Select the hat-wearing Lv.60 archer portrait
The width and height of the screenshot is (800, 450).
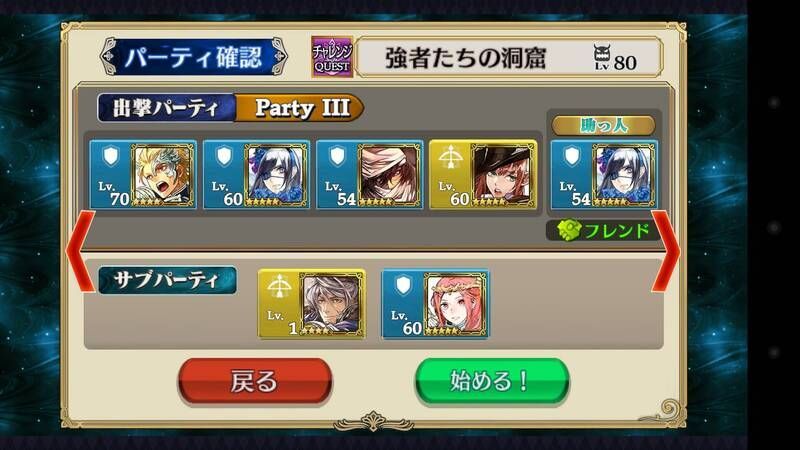click(483, 174)
